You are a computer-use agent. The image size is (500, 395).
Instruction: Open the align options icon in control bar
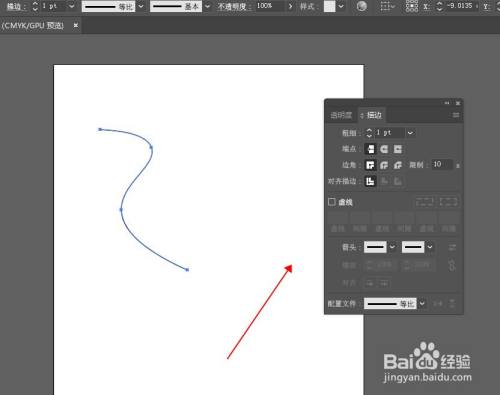[x=387, y=6]
